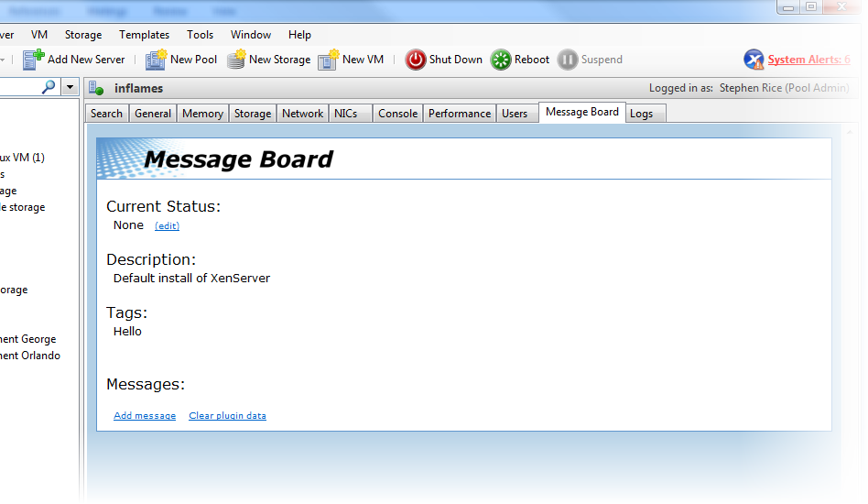Viewport: 868px width, 504px height.
Task: Click the 'None' status text
Action: pos(128,225)
